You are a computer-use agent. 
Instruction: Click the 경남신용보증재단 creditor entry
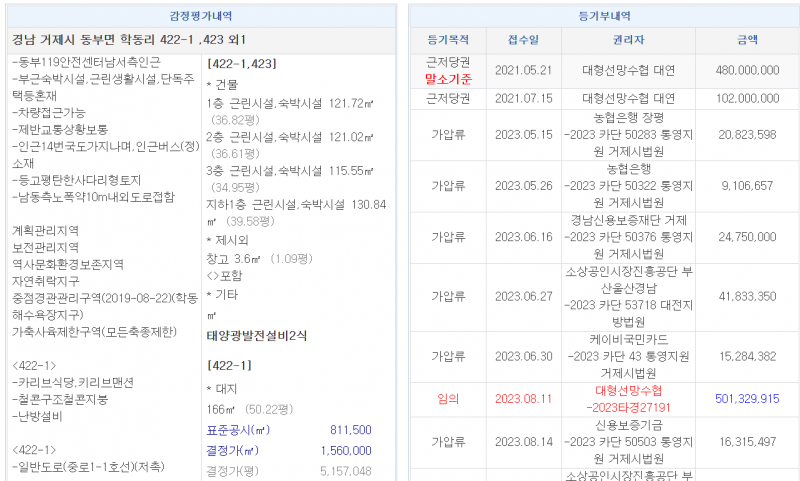tap(628, 220)
